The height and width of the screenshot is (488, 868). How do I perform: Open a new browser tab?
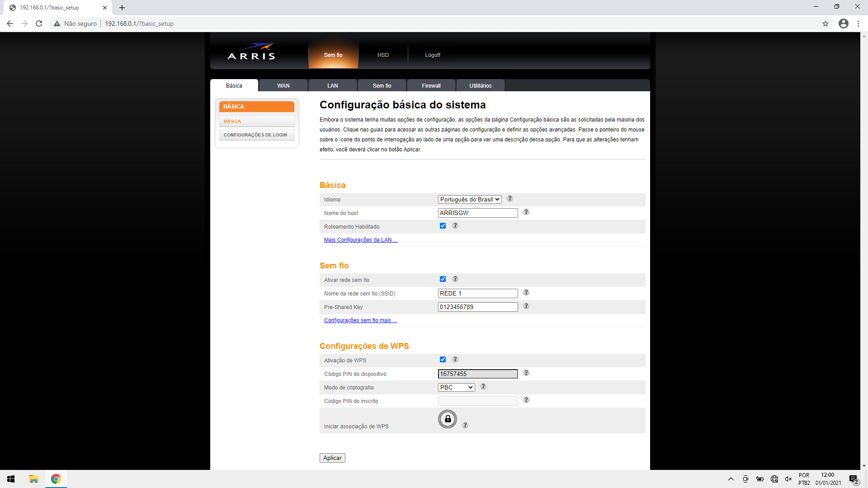(122, 8)
